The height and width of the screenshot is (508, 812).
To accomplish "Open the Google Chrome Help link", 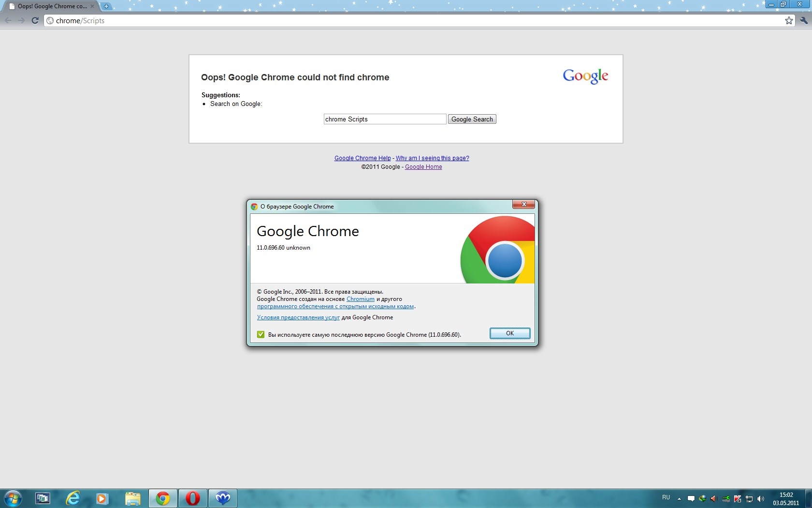I will [362, 158].
